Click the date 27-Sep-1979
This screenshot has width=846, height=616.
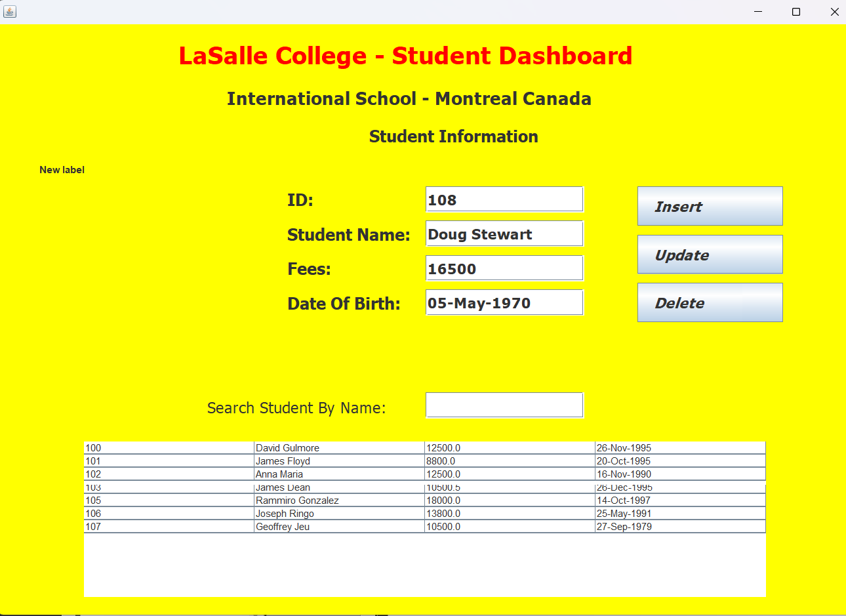[x=680, y=527]
